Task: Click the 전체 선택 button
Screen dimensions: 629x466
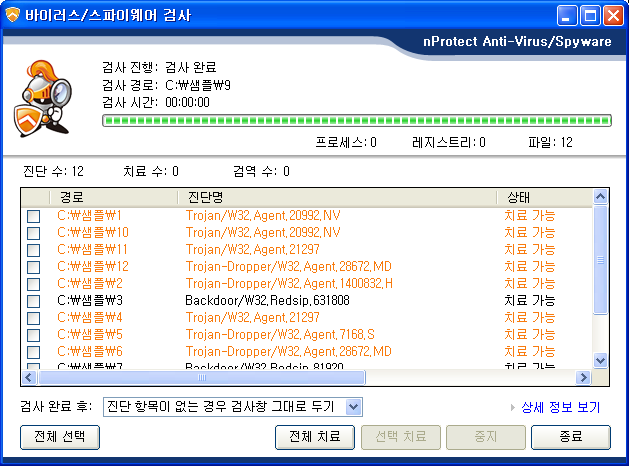Action: tap(60, 437)
